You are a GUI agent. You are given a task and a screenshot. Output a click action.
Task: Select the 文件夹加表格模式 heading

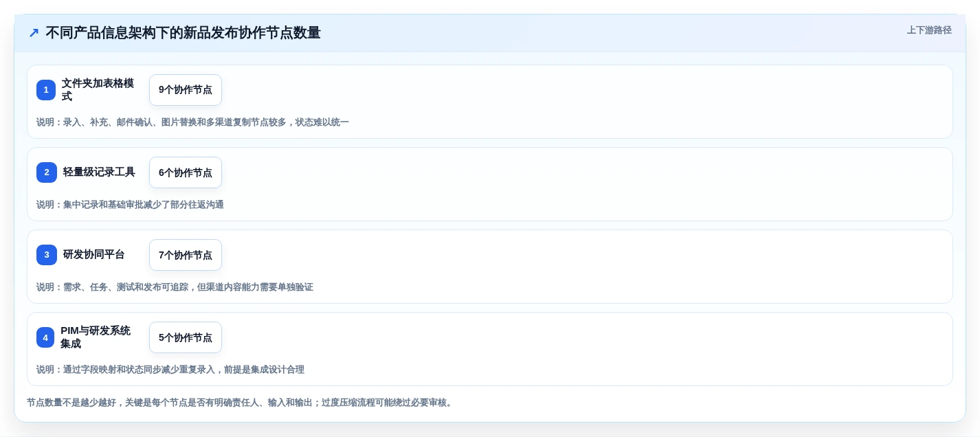coord(98,90)
